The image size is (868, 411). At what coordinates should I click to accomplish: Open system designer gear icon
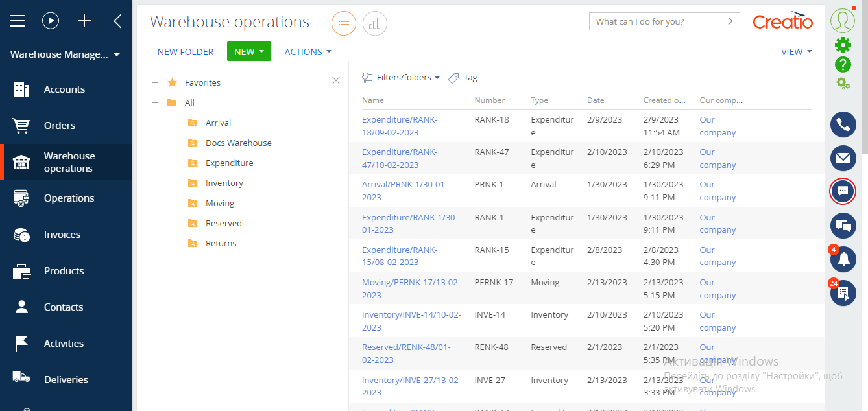[x=843, y=44]
